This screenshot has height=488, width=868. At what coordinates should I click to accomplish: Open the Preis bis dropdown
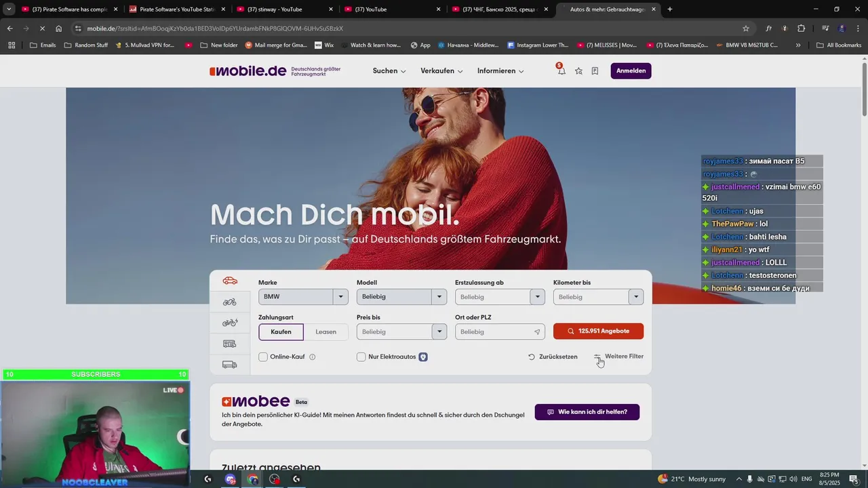click(401, 332)
